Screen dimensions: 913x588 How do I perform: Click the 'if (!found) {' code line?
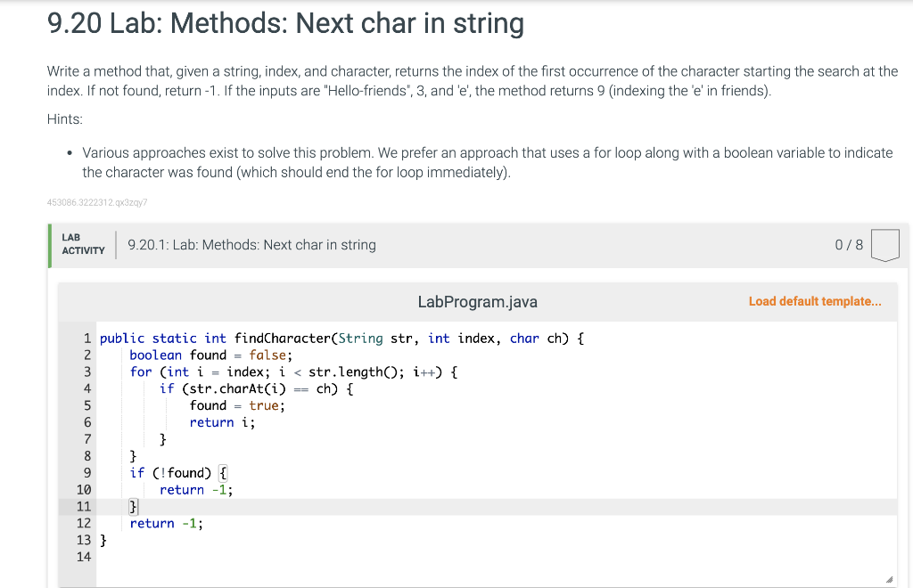click(x=178, y=473)
